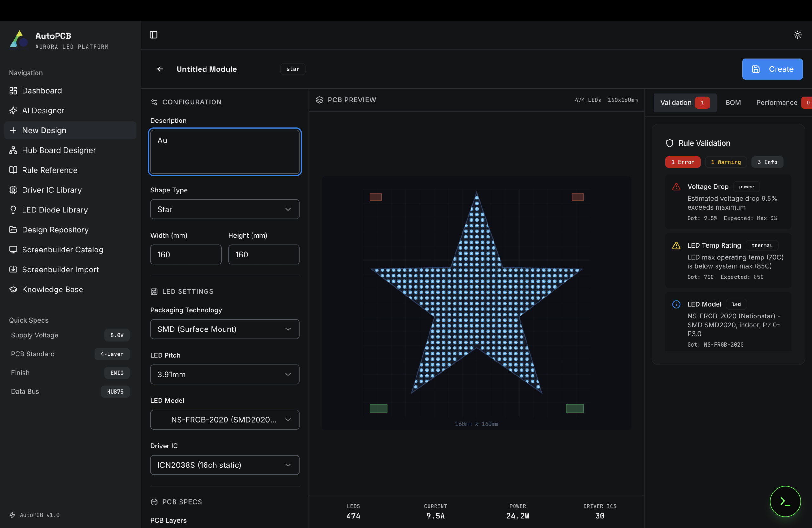Switch to the BOM tab
This screenshot has width=812, height=528.
[733, 102]
